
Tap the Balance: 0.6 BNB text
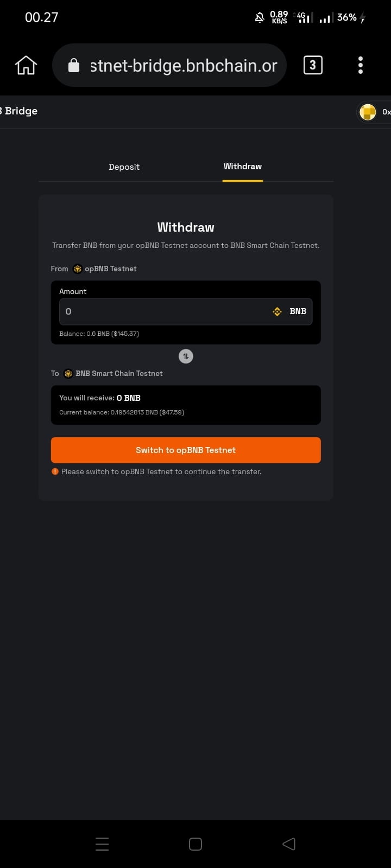[x=99, y=334]
